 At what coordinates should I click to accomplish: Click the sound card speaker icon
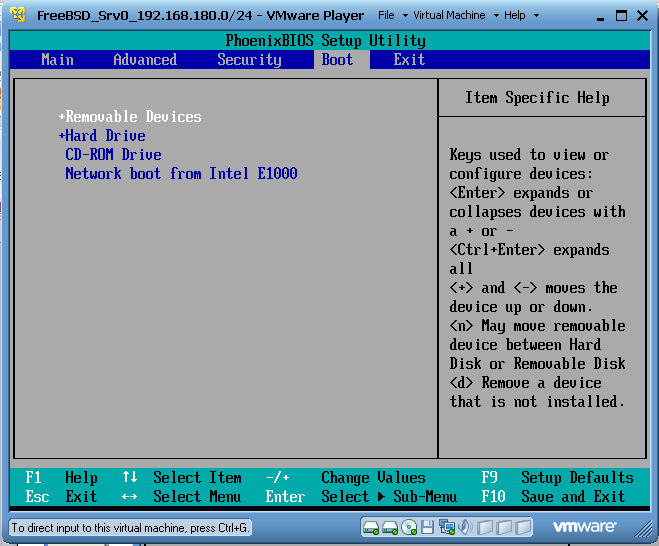pyautogui.click(x=465, y=527)
